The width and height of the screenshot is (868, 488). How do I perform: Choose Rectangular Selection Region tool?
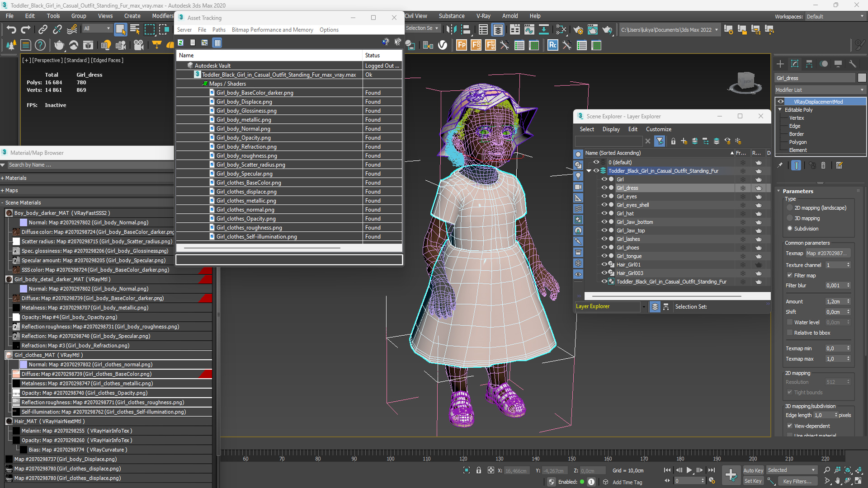click(149, 30)
